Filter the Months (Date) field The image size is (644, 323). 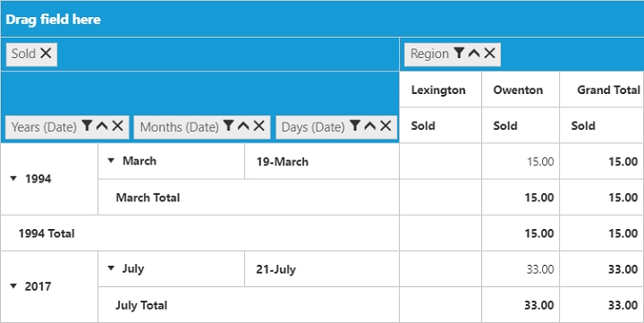[228, 126]
